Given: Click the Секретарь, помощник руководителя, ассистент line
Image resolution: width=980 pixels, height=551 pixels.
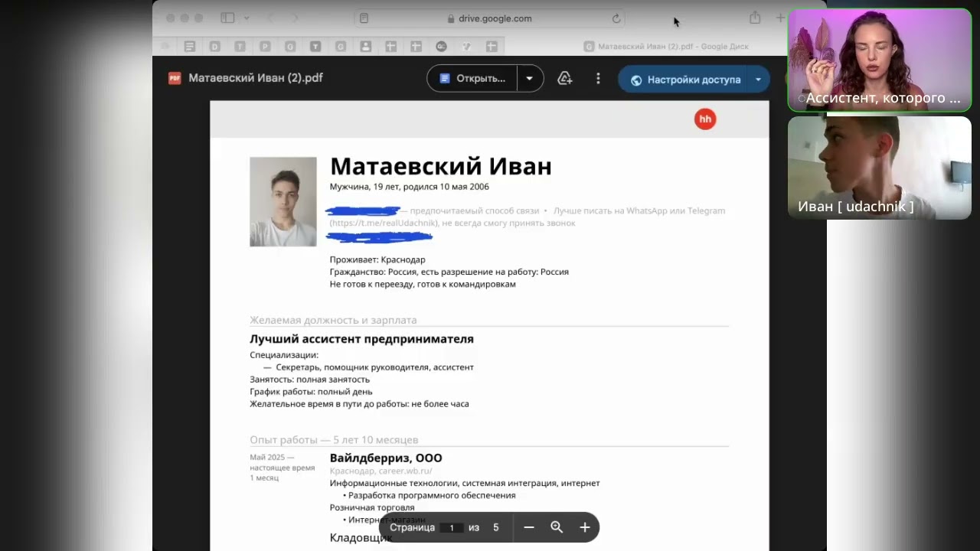Looking at the screenshot, I should click(x=374, y=367).
